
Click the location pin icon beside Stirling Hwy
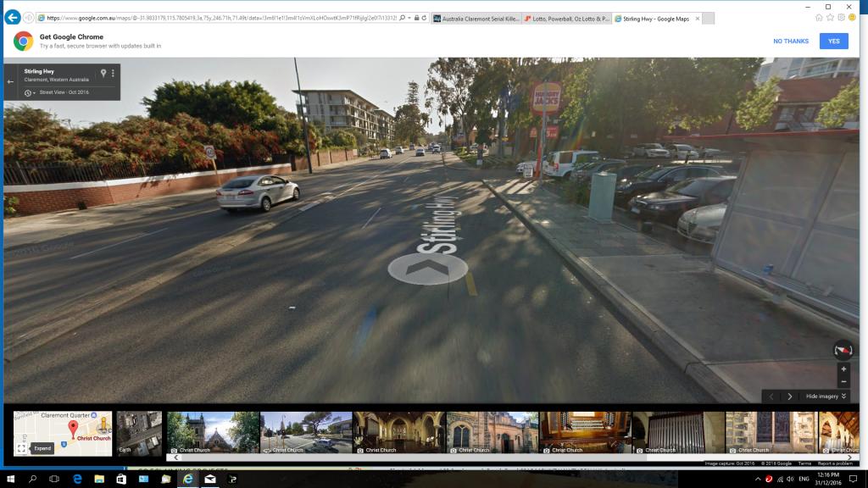click(103, 74)
